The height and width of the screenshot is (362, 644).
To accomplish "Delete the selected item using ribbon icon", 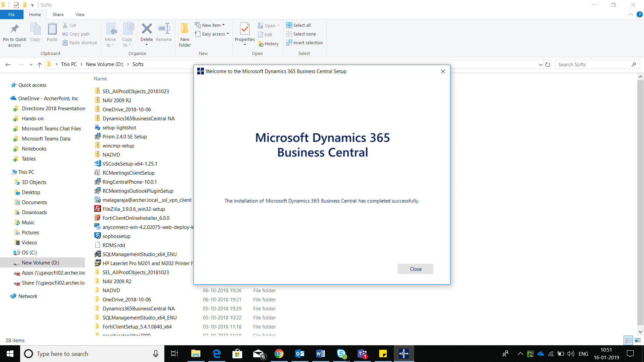I will coord(147,32).
